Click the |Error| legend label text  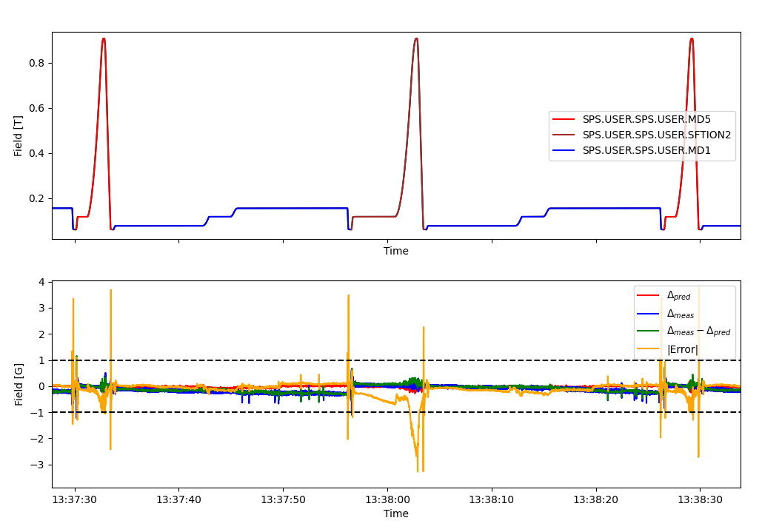(x=682, y=349)
